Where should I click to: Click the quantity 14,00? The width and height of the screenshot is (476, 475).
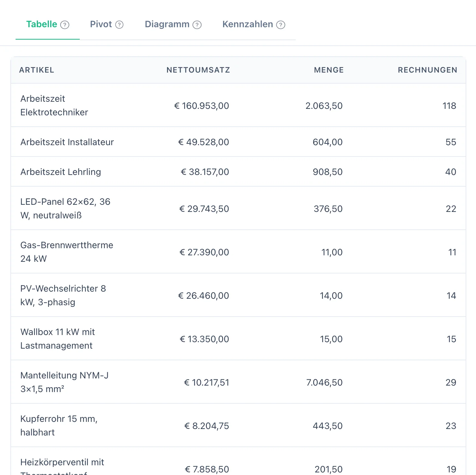tap(331, 295)
